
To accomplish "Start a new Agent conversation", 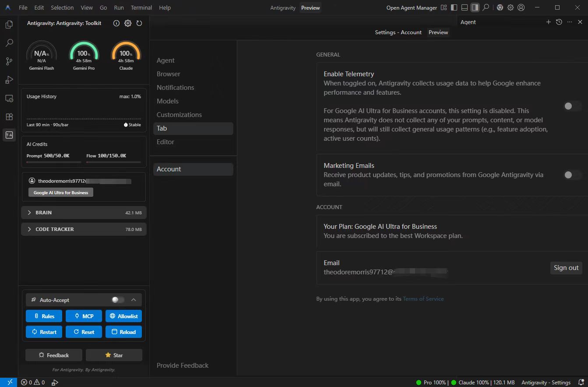I will (x=548, y=22).
